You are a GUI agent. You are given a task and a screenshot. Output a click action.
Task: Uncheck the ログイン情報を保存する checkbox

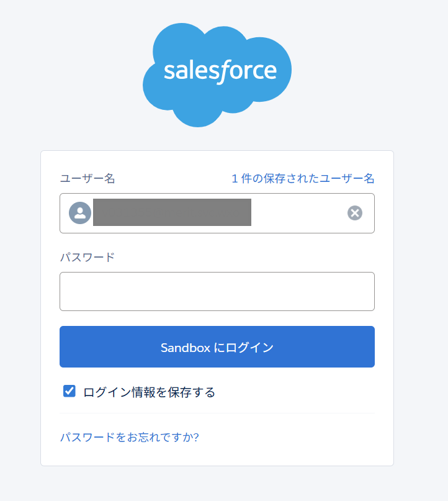[x=69, y=391]
